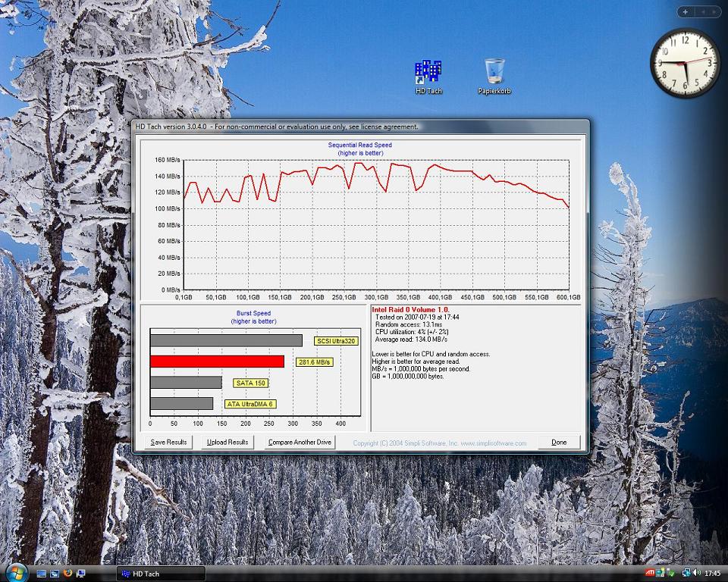The width and height of the screenshot is (728, 582).
Task: Click the Upload Results button
Action: [x=227, y=443]
